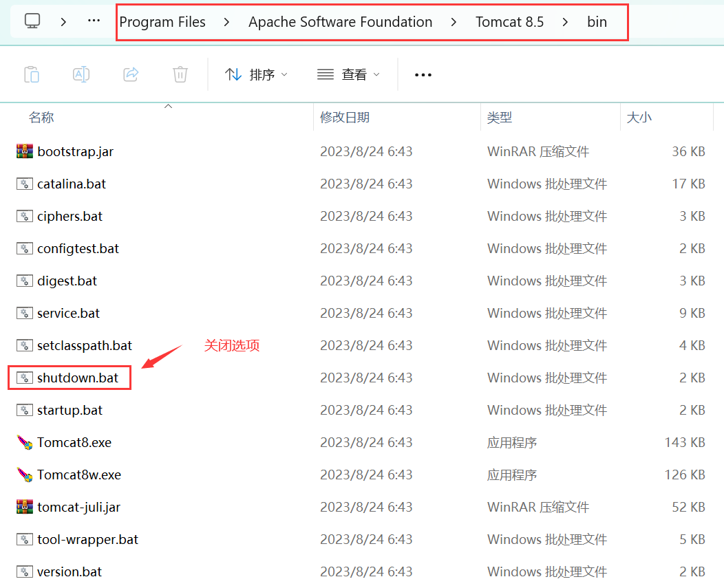Image resolution: width=724 pixels, height=588 pixels.
Task: Select the file name digest.bat
Action: tap(67, 281)
